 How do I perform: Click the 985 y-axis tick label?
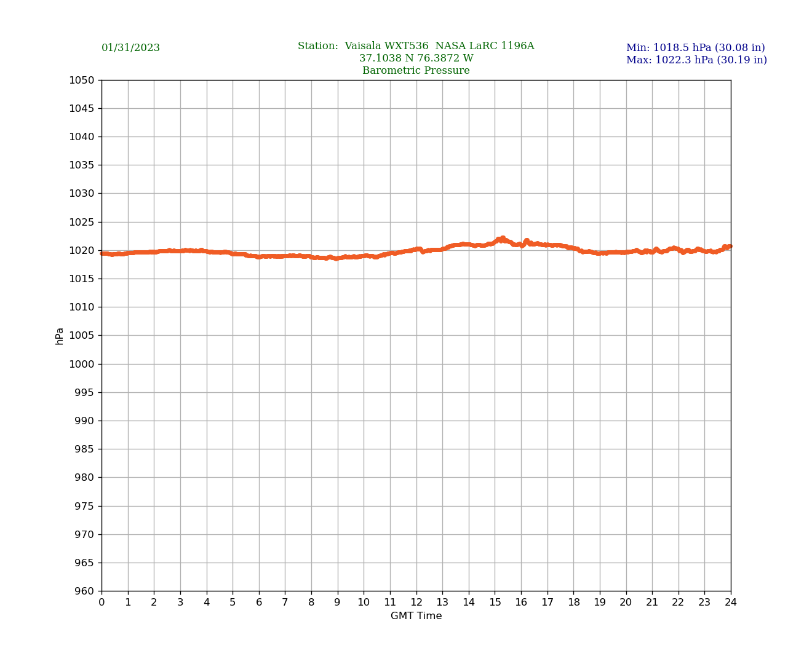tap(84, 449)
